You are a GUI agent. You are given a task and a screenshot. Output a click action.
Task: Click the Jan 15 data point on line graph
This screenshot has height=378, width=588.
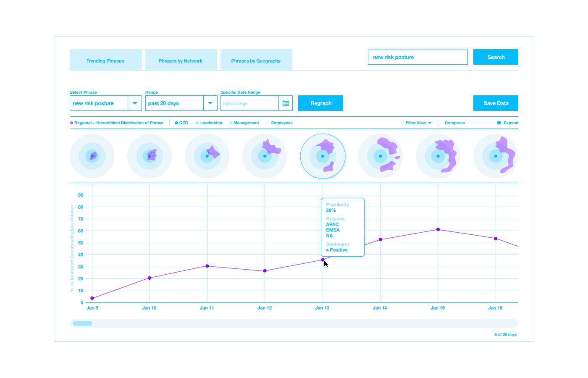[438, 230]
